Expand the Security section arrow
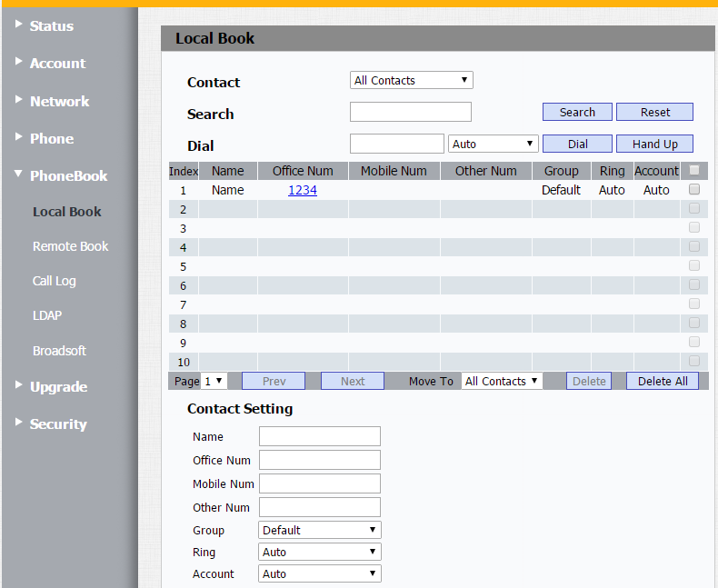The width and height of the screenshot is (718, 588). 18,422
